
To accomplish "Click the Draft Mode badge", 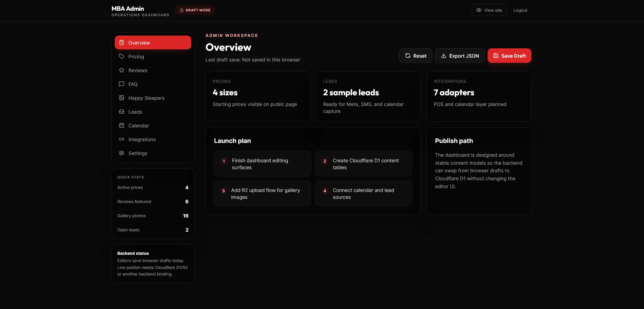I will click(195, 10).
